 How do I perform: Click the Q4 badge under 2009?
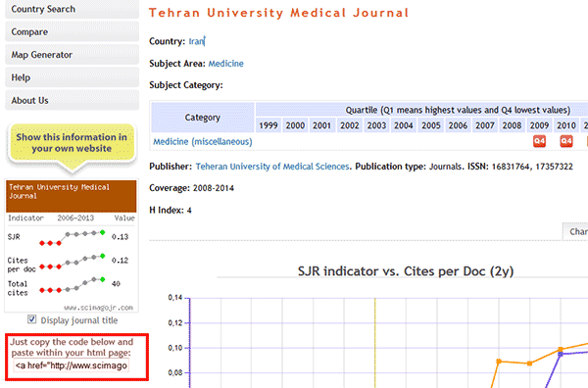(x=539, y=141)
